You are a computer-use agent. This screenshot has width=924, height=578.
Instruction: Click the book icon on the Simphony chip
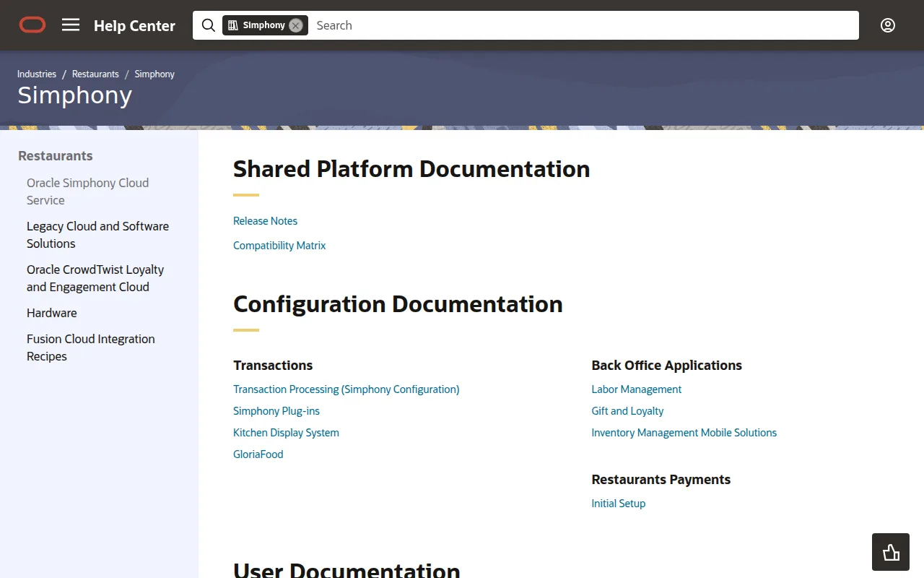[x=232, y=25]
